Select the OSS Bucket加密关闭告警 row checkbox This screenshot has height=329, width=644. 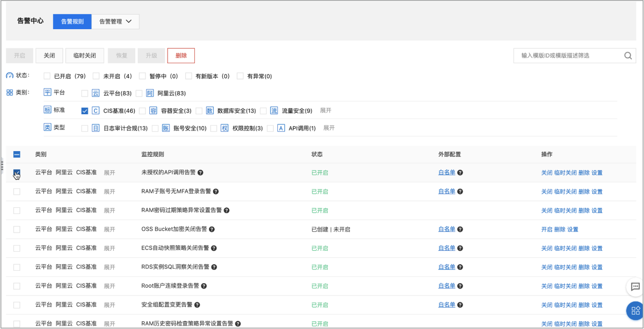pos(17,229)
